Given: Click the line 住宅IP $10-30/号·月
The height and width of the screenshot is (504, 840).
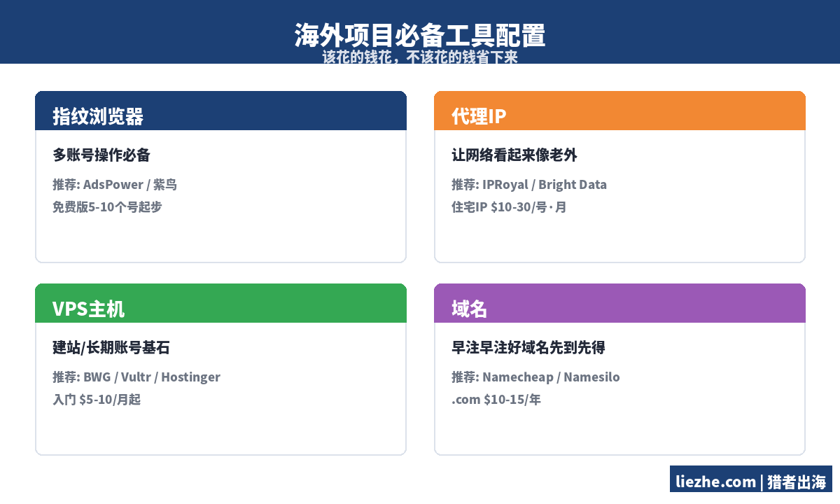Looking at the screenshot, I should pos(509,207).
